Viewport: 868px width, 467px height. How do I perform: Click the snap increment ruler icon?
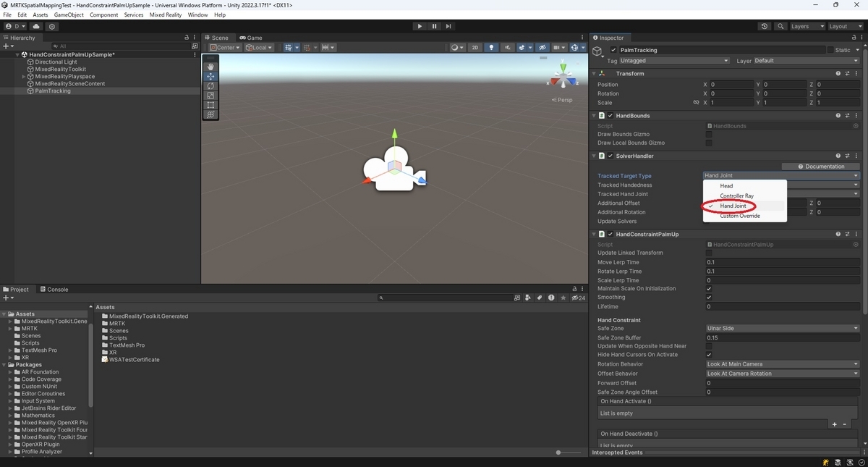(328, 48)
